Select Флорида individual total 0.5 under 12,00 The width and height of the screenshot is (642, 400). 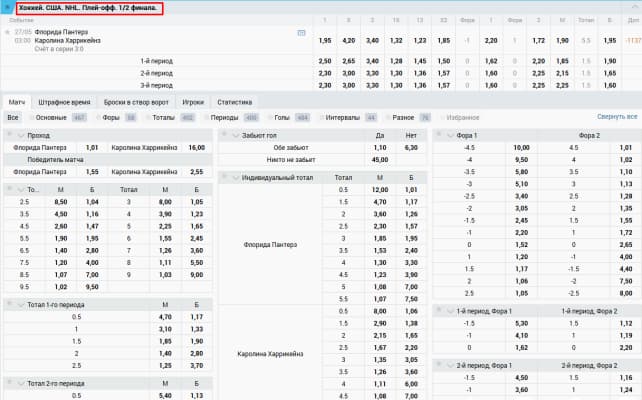coord(380,190)
